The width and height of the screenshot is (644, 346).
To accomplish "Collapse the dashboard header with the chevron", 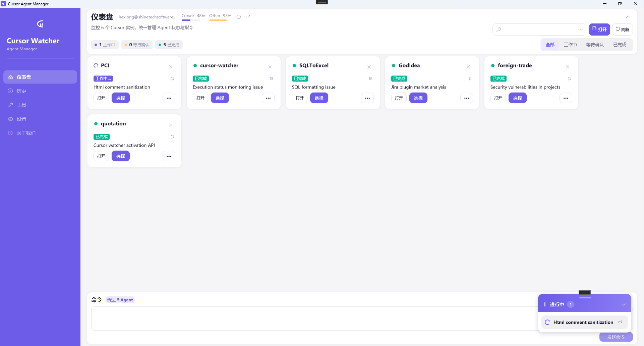I will click(628, 17).
